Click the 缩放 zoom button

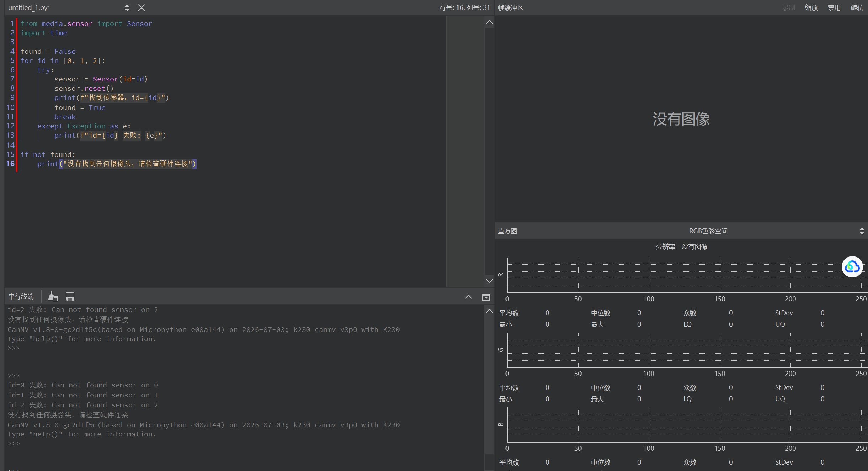[811, 8]
